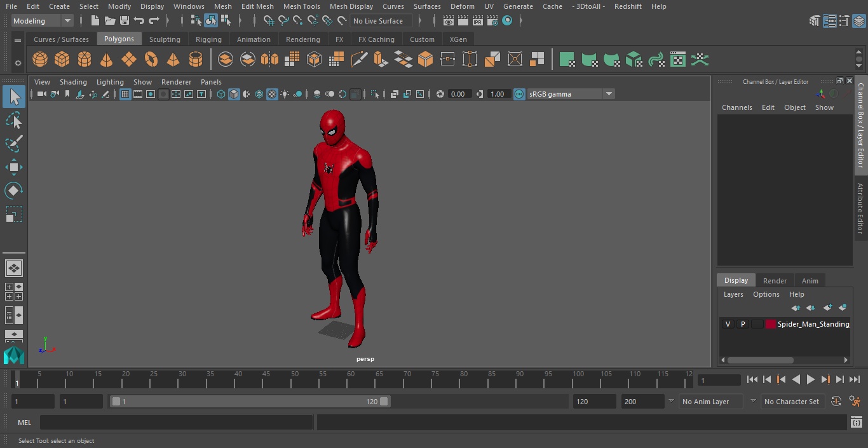Toggle visibility V for Spider_Man_Standing layer
Screen dimensions: 868x448
pos(728,324)
